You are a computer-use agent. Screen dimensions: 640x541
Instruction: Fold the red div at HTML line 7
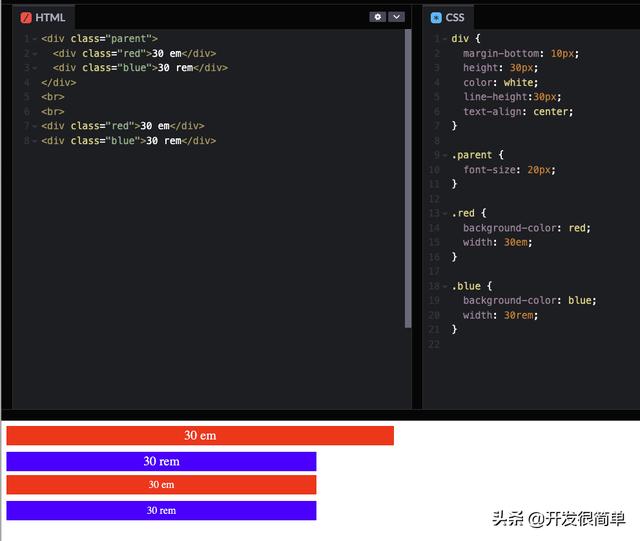(35, 126)
